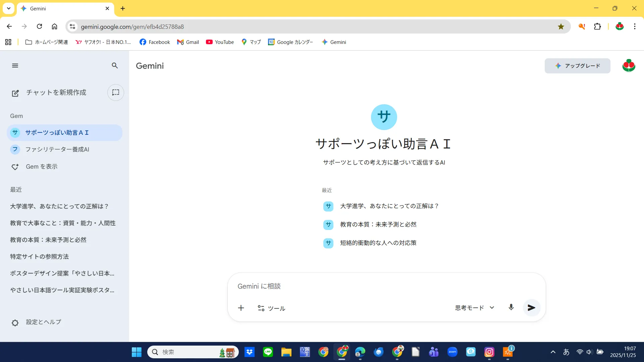Select ファシリテーター養成AI Gem in sidebar
644x362 pixels.
pos(57,149)
